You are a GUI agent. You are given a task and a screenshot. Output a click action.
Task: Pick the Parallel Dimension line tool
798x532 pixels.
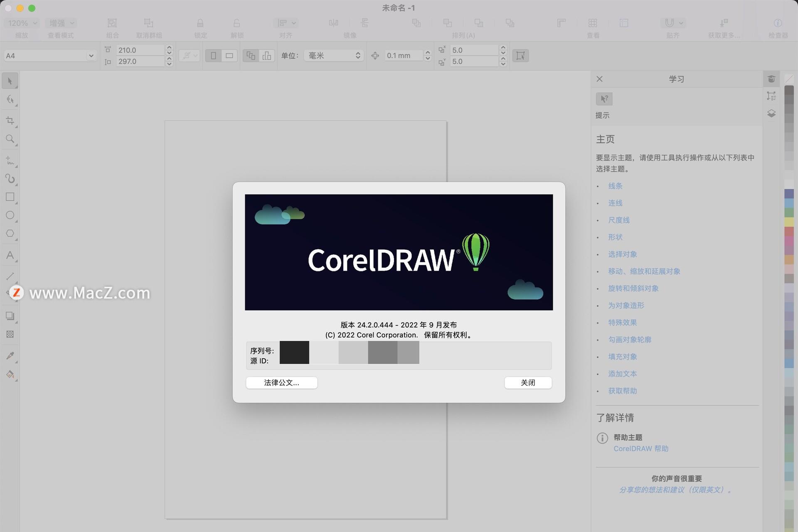coord(10,276)
